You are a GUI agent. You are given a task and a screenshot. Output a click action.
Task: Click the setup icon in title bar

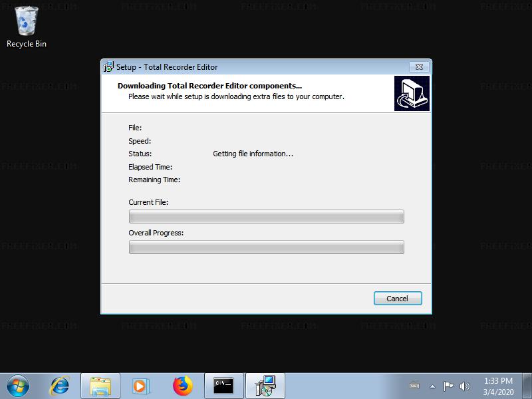(x=108, y=66)
